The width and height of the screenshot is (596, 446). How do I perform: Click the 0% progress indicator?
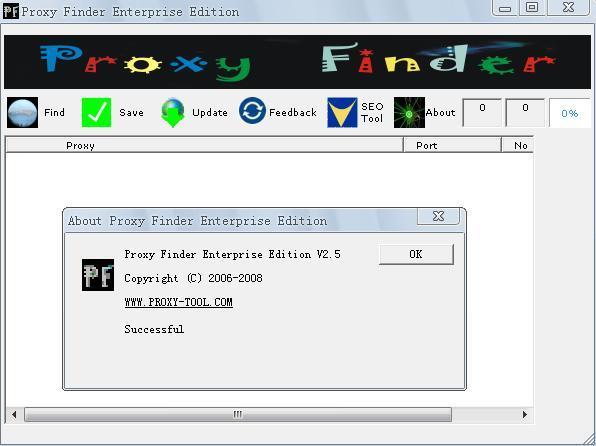pos(569,113)
